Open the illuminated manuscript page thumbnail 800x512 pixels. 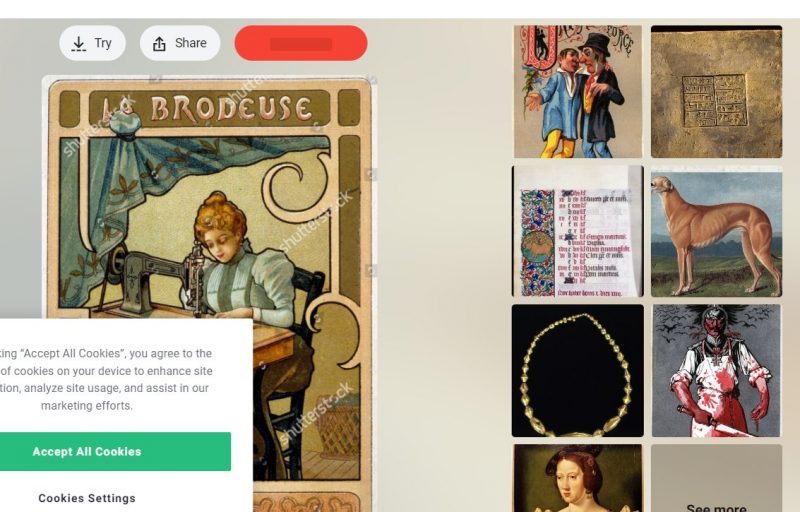coord(578,231)
